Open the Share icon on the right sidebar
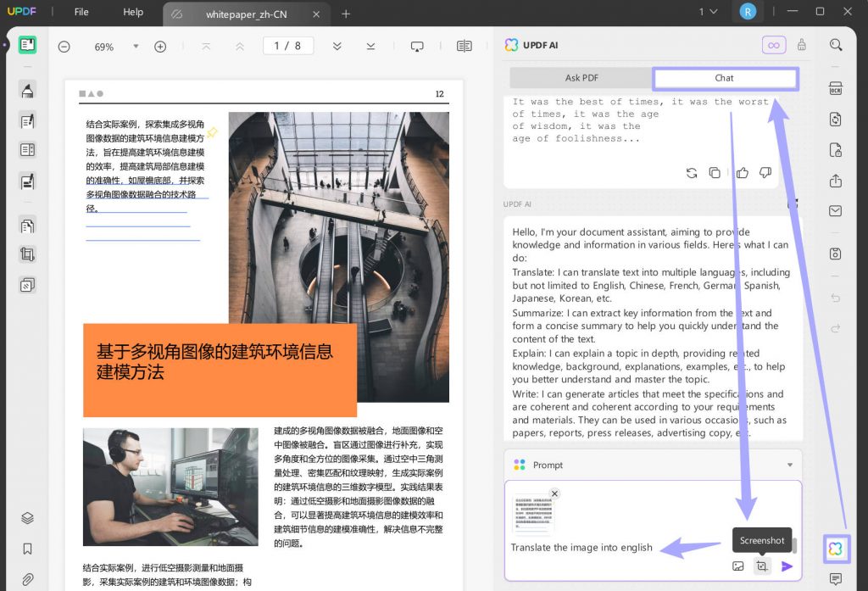Viewport: 868px width, 591px height. [836, 181]
